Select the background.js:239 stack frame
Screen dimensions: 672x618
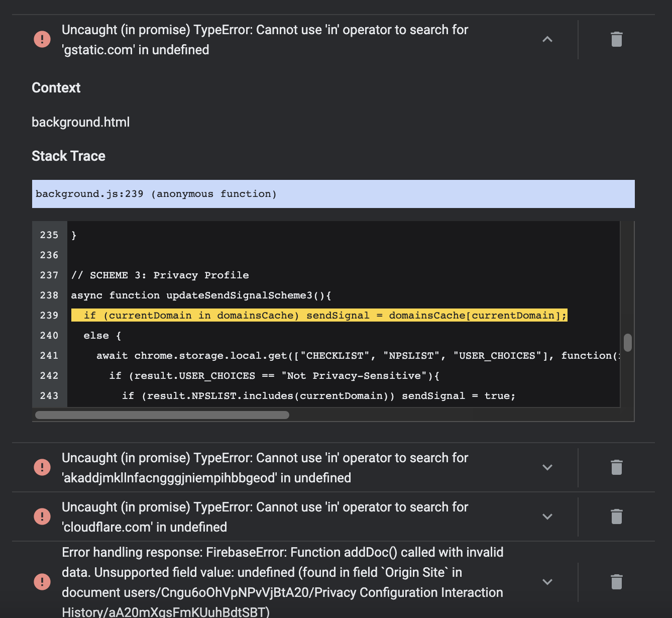point(333,193)
